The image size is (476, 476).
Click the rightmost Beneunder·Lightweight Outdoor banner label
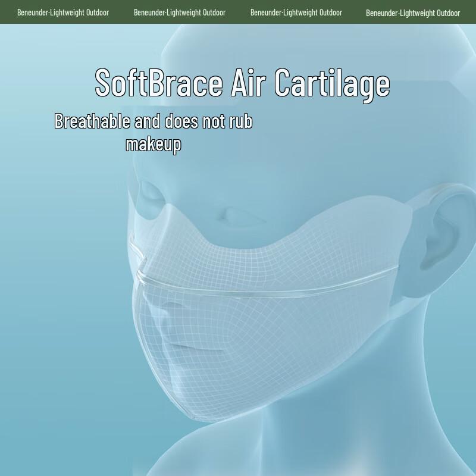coord(413,12)
